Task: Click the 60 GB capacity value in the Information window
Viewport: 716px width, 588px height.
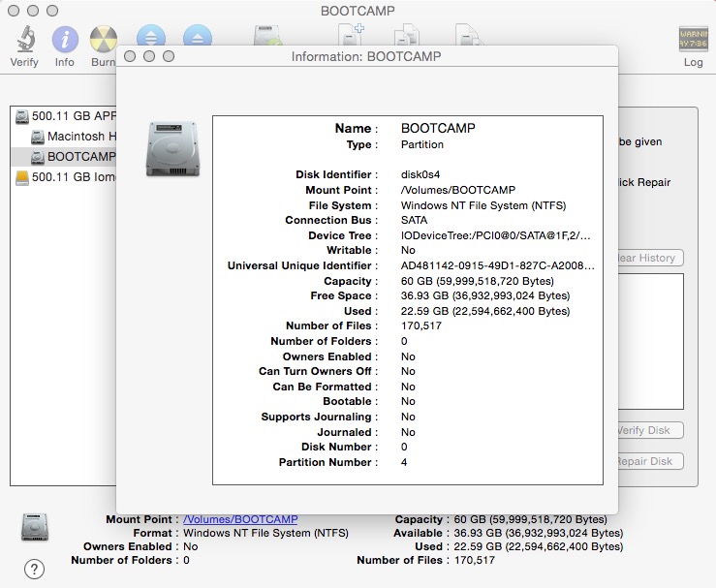Action: [478, 281]
